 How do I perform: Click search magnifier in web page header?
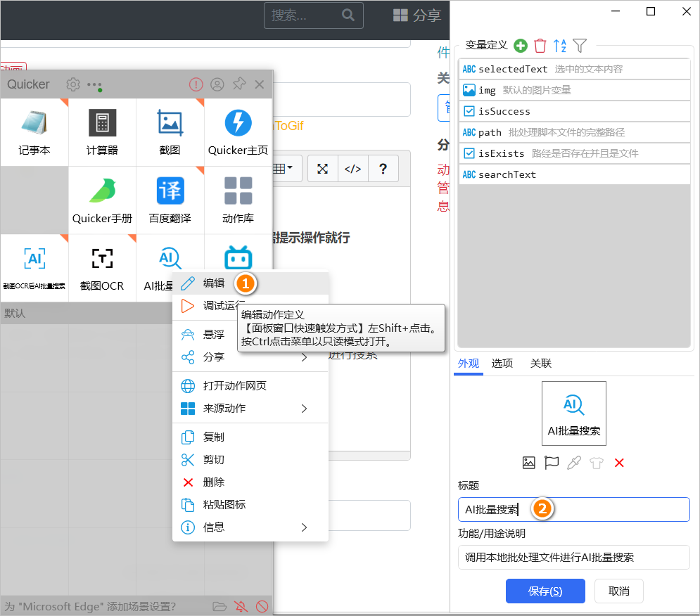(348, 15)
